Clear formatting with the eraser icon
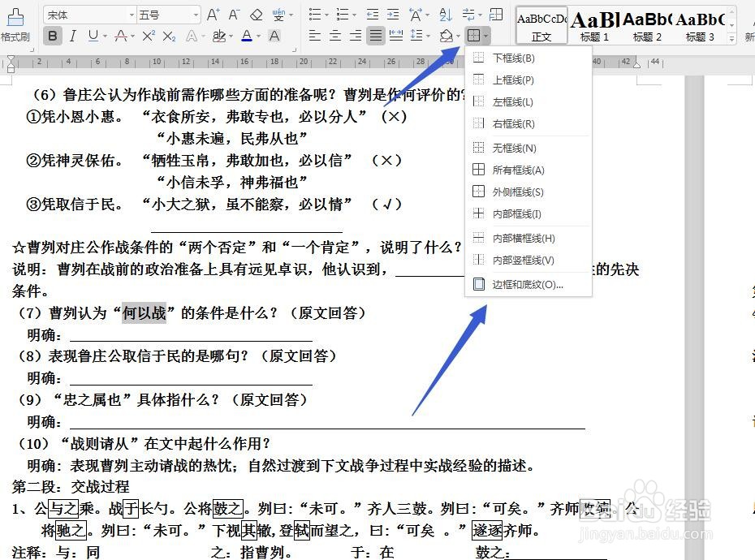Screen dimensions: 755x560 coord(257,13)
